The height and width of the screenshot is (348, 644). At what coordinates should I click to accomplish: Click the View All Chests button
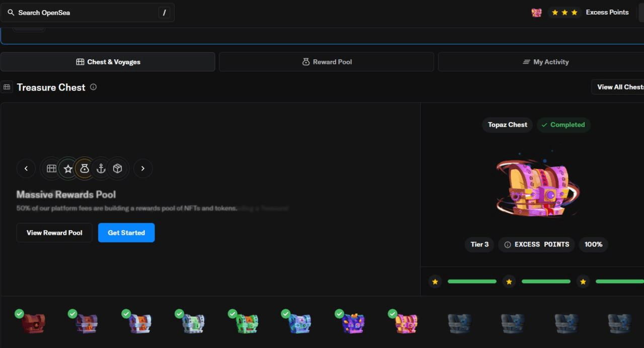point(618,87)
